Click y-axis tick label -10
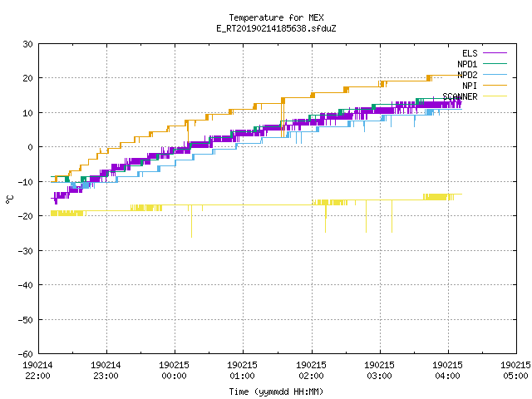The height and width of the screenshot is (399, 532). pos(26,182)
